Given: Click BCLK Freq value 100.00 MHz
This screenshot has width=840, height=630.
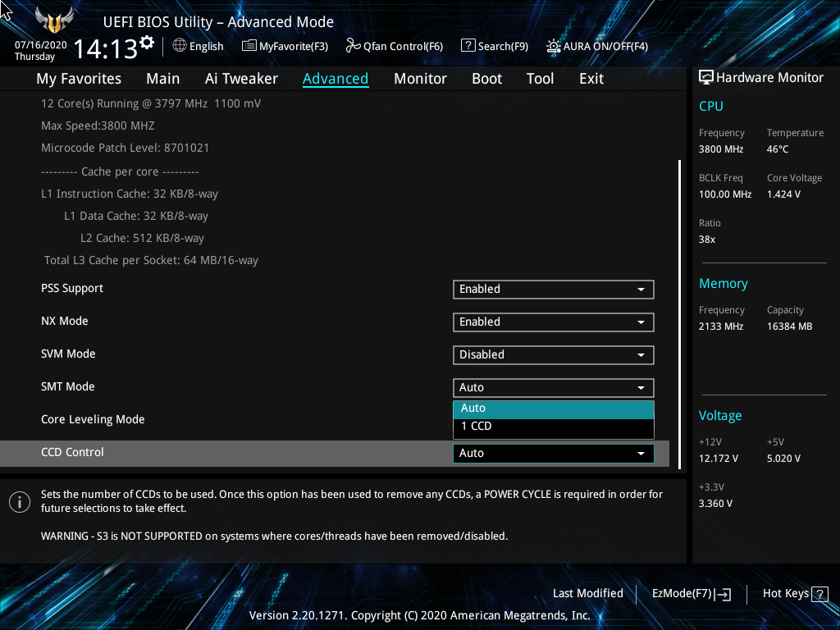Looking at the screenshot, I should pos(725,194).
